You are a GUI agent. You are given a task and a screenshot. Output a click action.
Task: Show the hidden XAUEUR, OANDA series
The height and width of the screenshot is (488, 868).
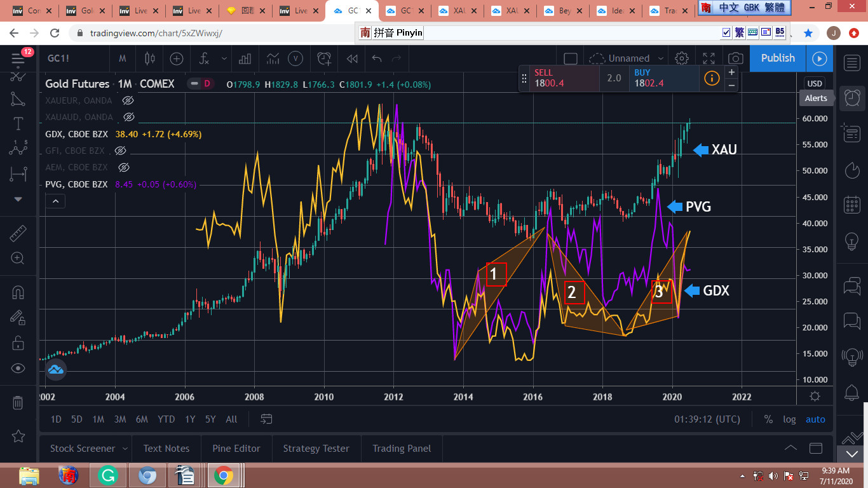point(128,100)
